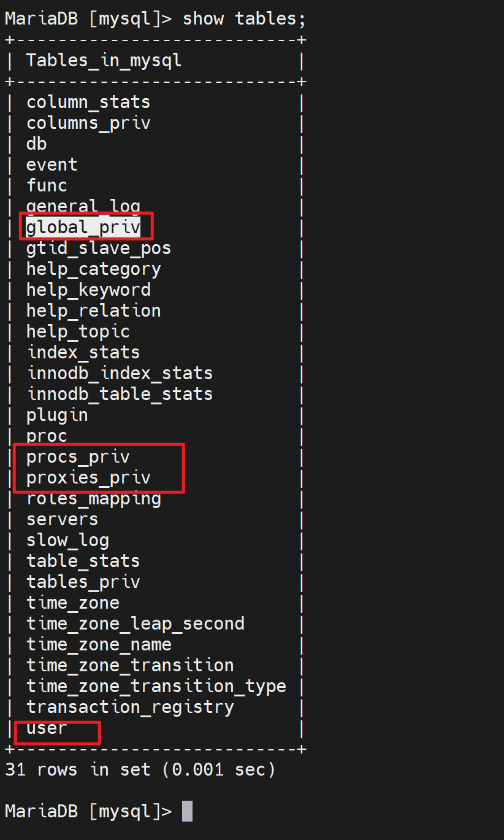504x840 pixels.
Task: Click the gtid_slave_pos table name
Action: pyautogui.click(x=99, y=248)
